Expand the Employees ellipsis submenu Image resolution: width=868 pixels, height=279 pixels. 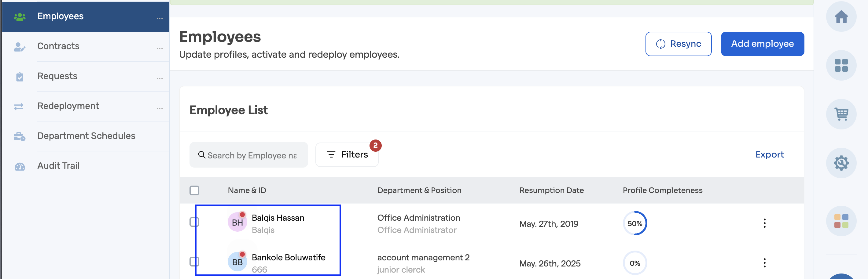coord(160,18)
